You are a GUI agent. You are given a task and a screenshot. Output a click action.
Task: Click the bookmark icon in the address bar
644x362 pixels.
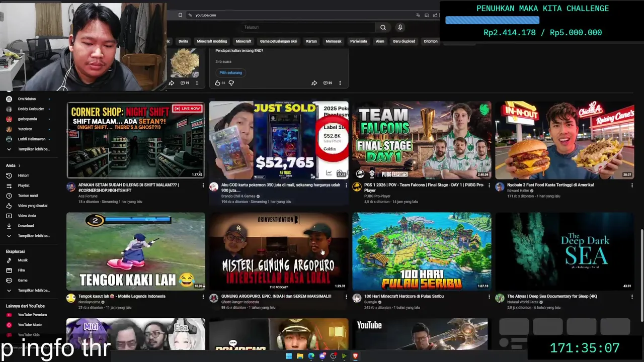pyautogui.click(x=180, y=15)
